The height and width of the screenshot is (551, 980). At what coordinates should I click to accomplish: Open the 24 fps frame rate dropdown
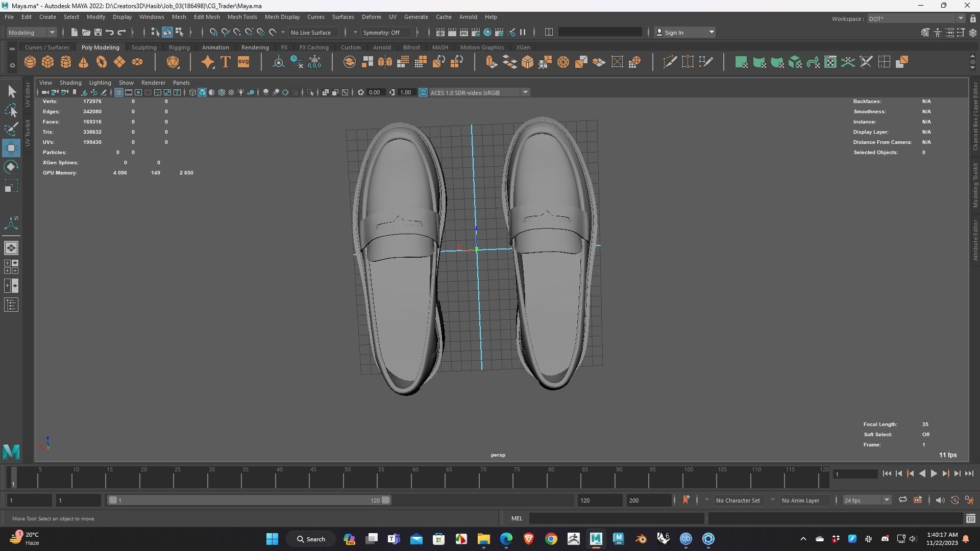click(867, 500)
